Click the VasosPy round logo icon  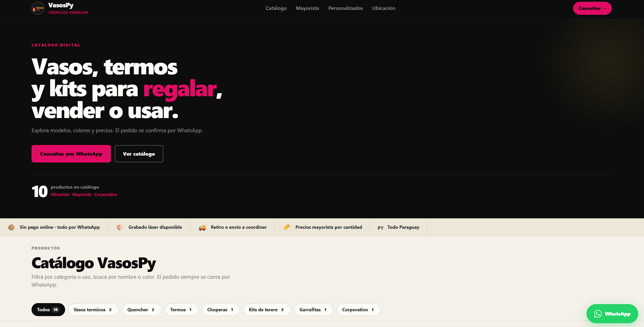[38, 8]
